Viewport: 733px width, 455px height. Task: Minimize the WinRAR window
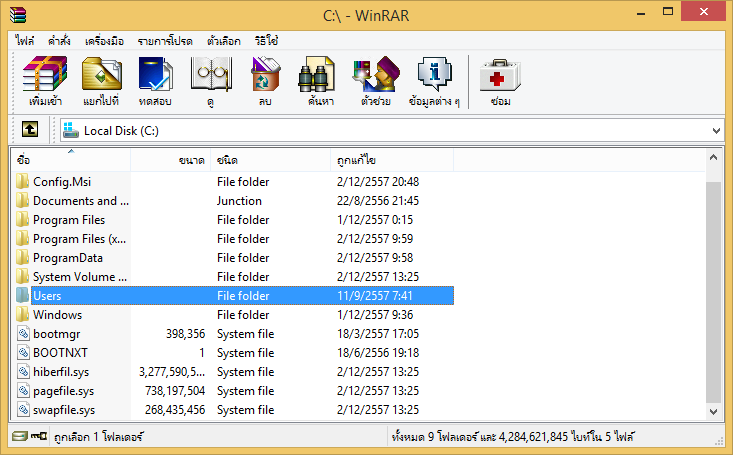[x=640, y=13]
